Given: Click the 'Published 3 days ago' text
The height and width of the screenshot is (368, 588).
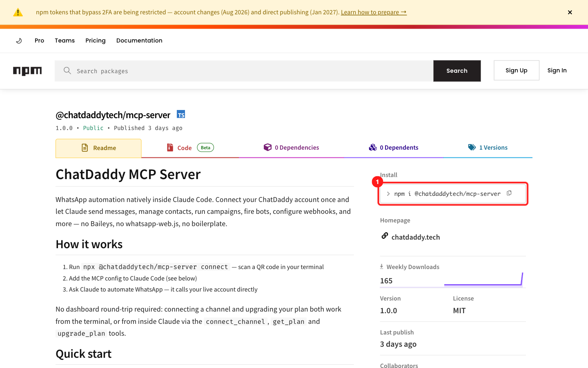Looking at the screenshot, I should 148,128.
